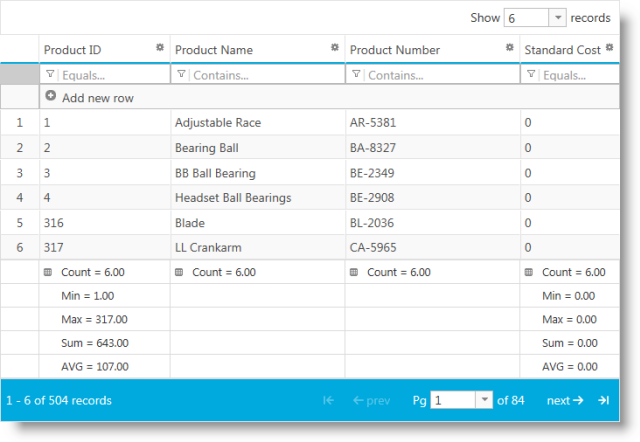640x442 pixels.
Task: Expand the page number dropdown
Action: click(485, 400)
